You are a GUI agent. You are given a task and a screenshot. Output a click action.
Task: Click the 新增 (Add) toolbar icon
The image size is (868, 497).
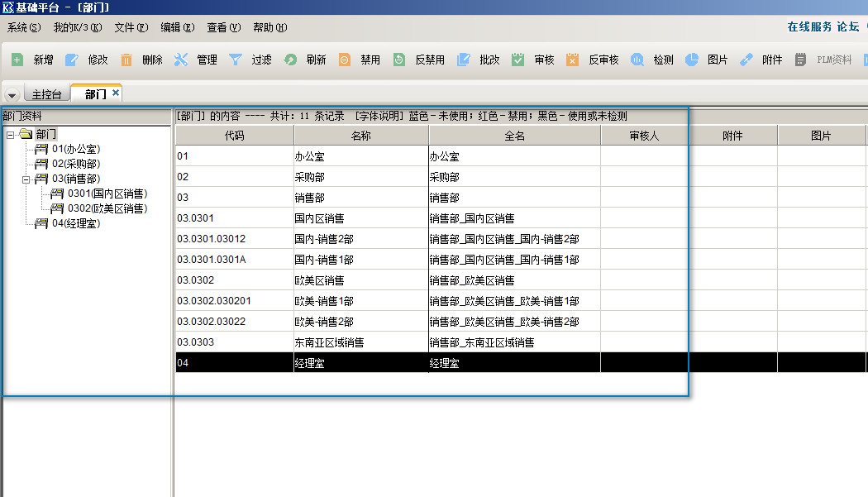click(17, 60)
